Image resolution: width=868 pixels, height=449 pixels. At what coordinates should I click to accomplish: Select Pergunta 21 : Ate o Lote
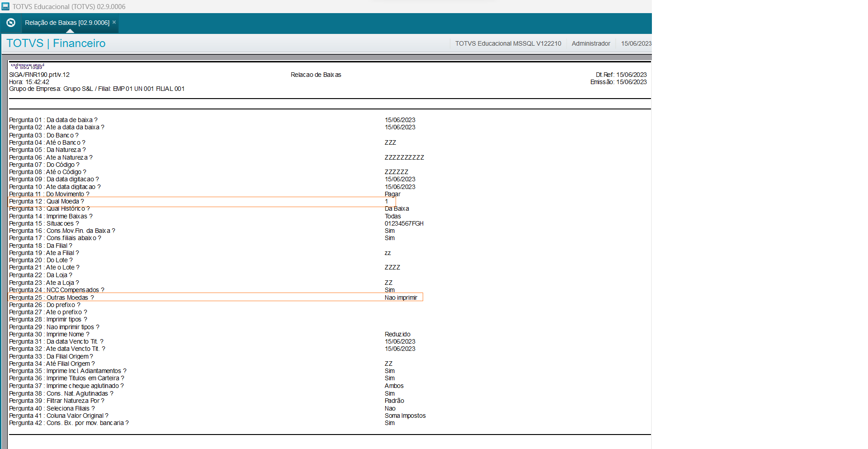[44, 267]
